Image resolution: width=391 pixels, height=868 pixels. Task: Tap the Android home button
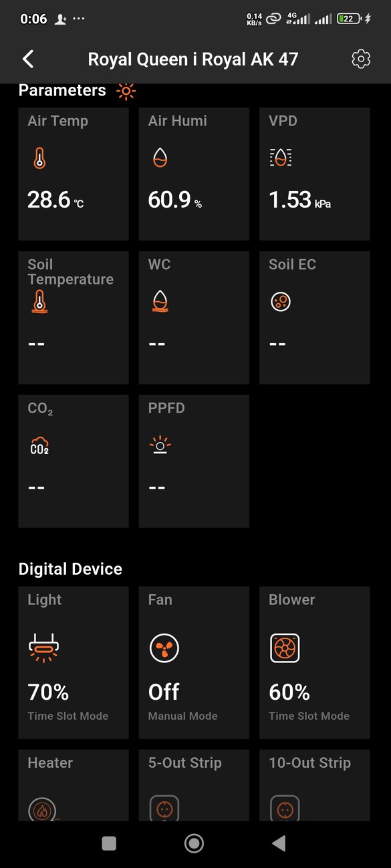pyautogui.click(x=194, y=843)
